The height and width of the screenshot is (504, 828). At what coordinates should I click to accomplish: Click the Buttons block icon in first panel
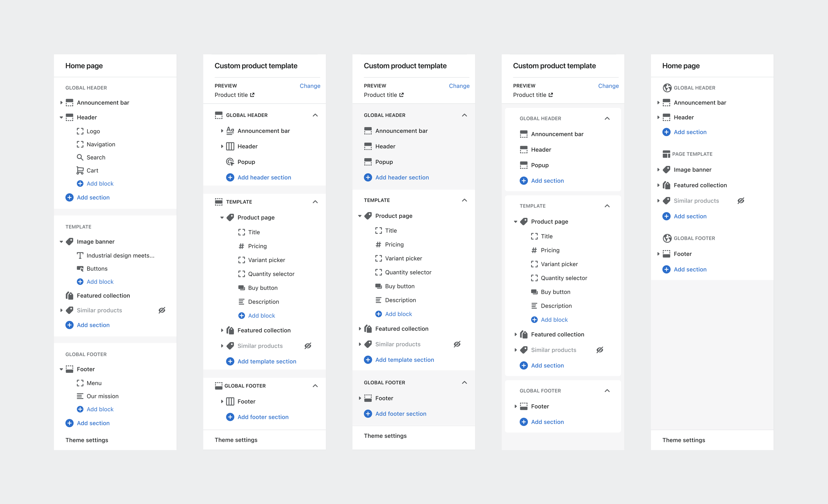point(80,269)
